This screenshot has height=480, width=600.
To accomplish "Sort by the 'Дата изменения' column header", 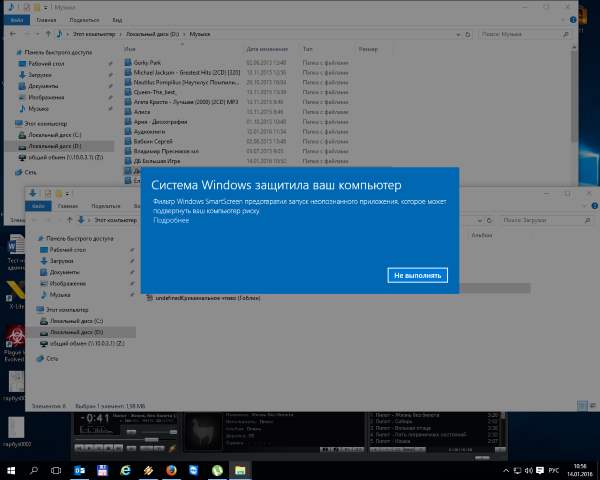I will pos(267,49).
